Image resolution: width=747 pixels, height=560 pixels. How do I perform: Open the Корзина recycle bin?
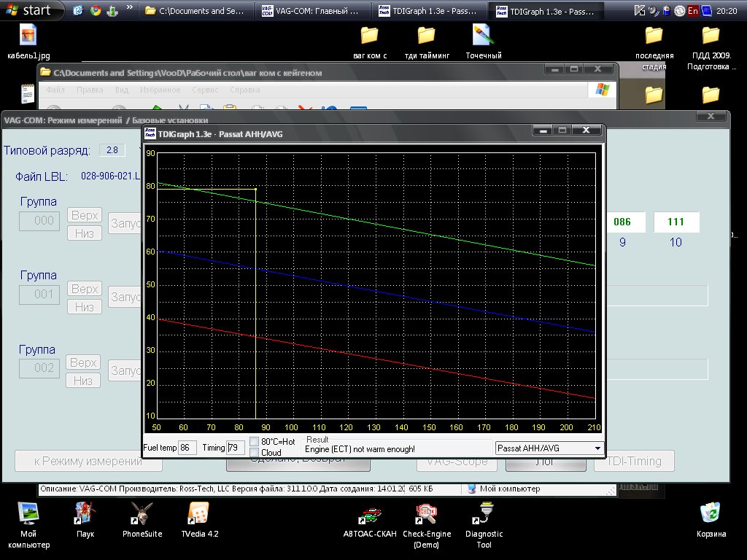(x=711, y=520)
